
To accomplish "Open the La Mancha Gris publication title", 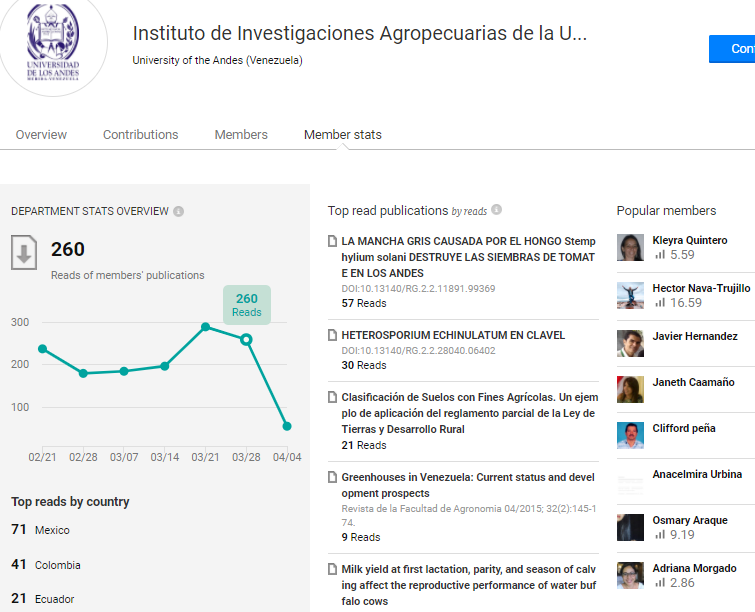I will [x=469, y=257].
